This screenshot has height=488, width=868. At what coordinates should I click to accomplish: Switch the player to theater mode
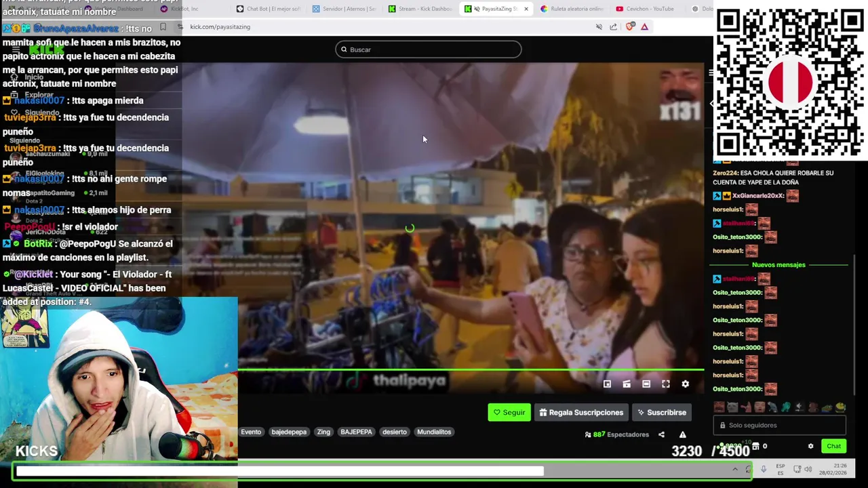[646, 384]
